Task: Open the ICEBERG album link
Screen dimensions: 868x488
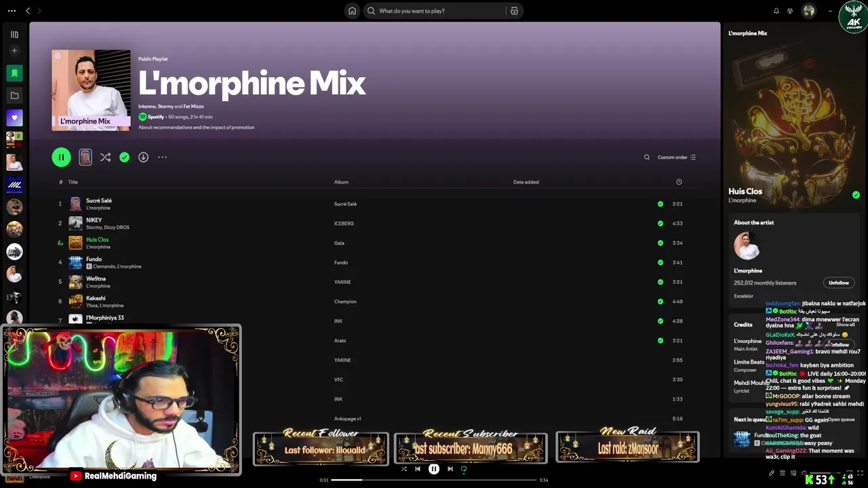Action: [x=344, y=224]
